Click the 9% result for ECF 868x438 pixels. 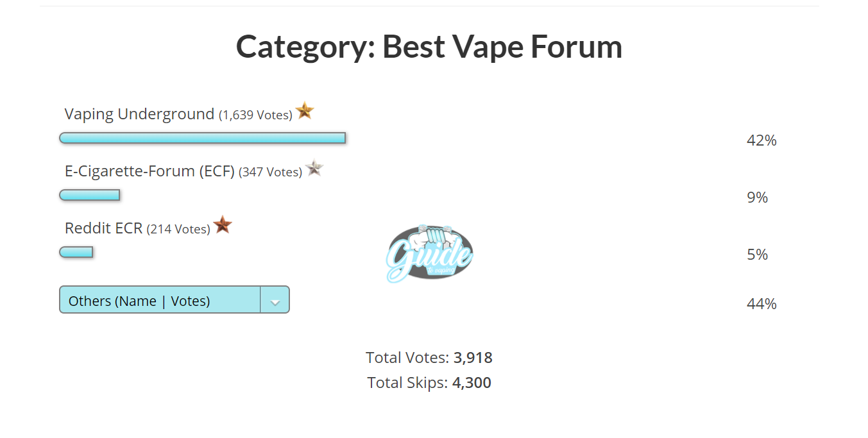tap(757, 198)
